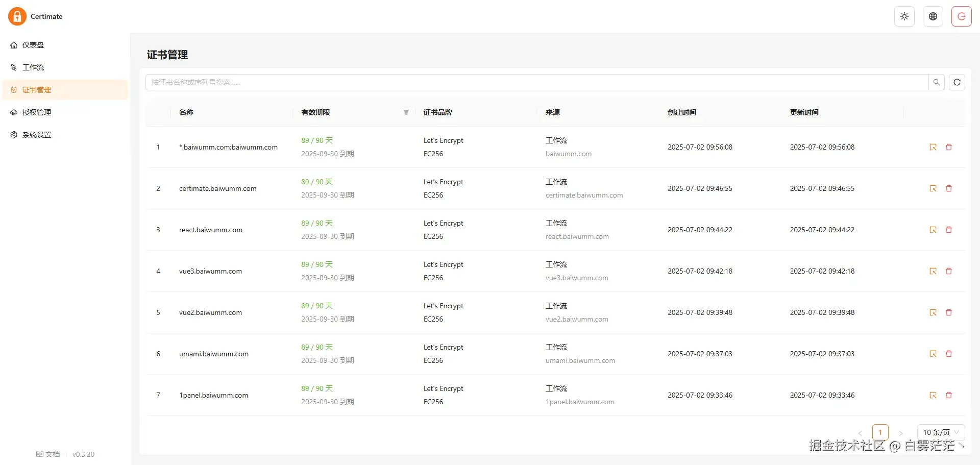Click the 创建时间 column header

click(682, 112)
